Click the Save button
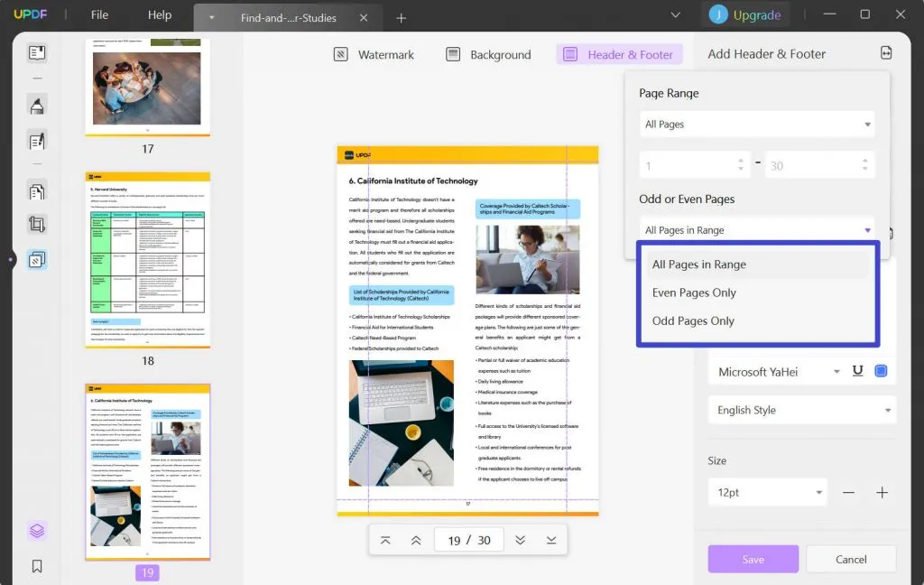 tap(753, 559)
